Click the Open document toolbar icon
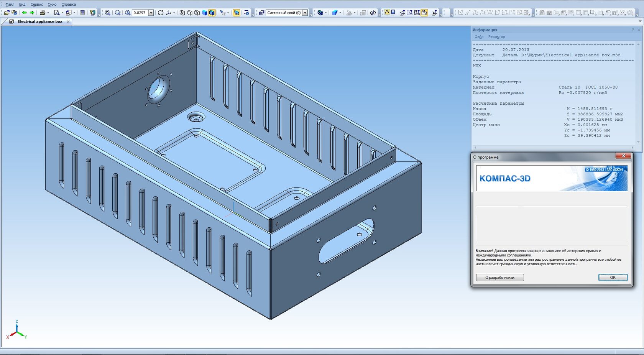Screen dimensions: 644x355 pos(7,13)
